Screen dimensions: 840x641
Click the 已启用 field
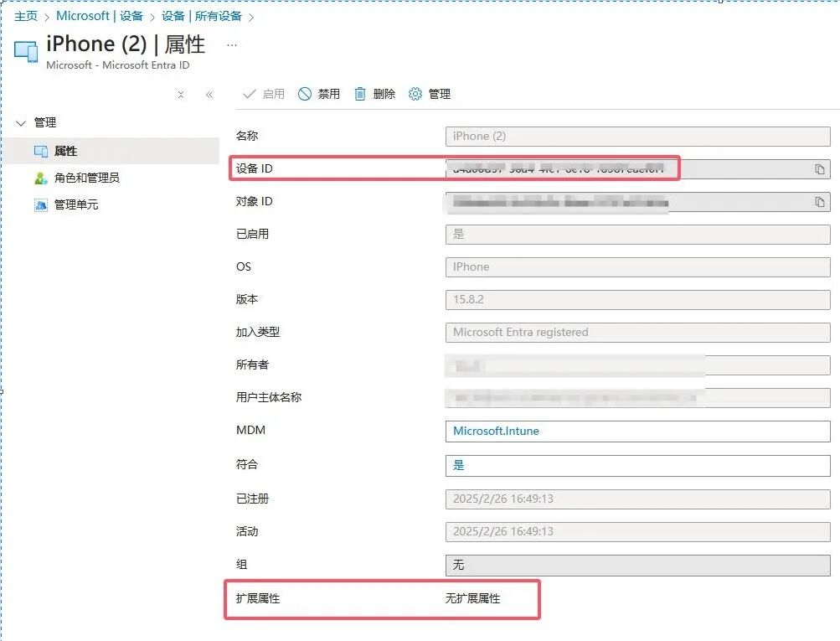click(637, 235)
